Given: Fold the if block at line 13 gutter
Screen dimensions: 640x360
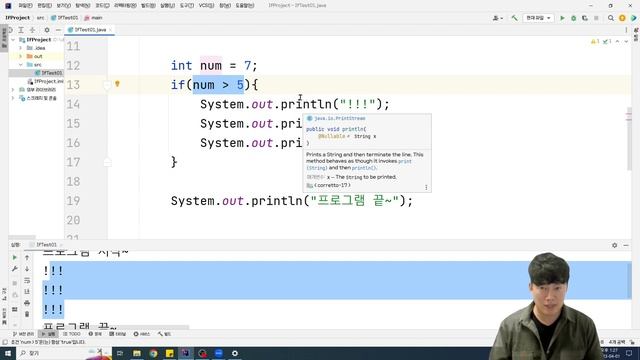Looking at the screenshot, I should coord(107,85).
